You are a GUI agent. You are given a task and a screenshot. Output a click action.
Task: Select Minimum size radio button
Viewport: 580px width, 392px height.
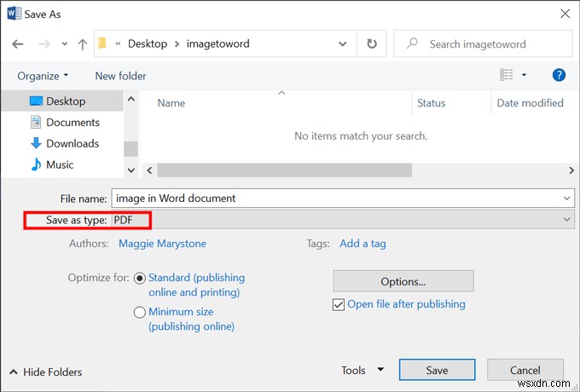point(140,313)
